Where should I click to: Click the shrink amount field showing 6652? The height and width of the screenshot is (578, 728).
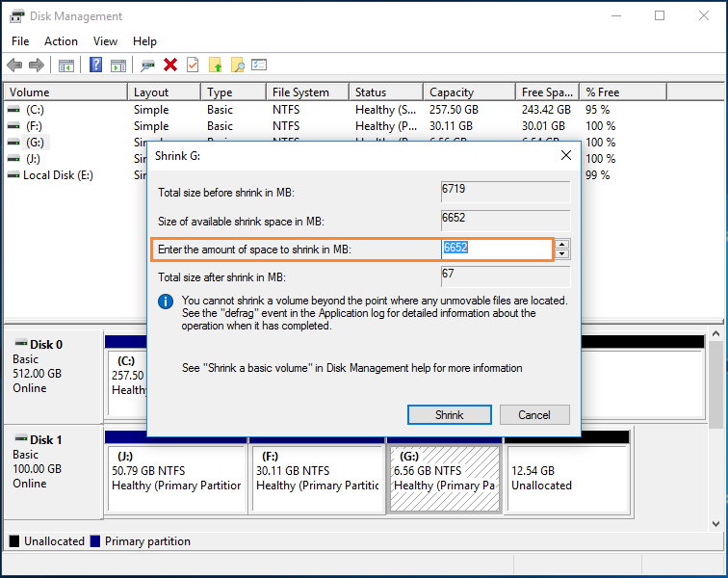coord(497,250)
